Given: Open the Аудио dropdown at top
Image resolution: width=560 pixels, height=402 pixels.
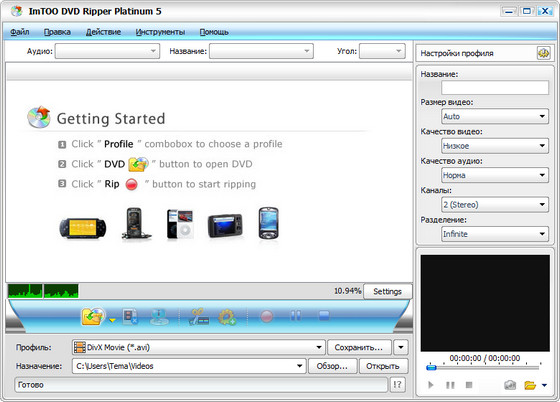Looking at the screenshot, I should click(108, 51).
